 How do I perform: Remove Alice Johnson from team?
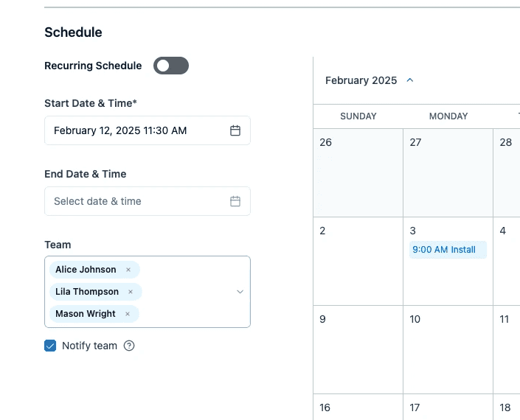[x=128, y=270]
